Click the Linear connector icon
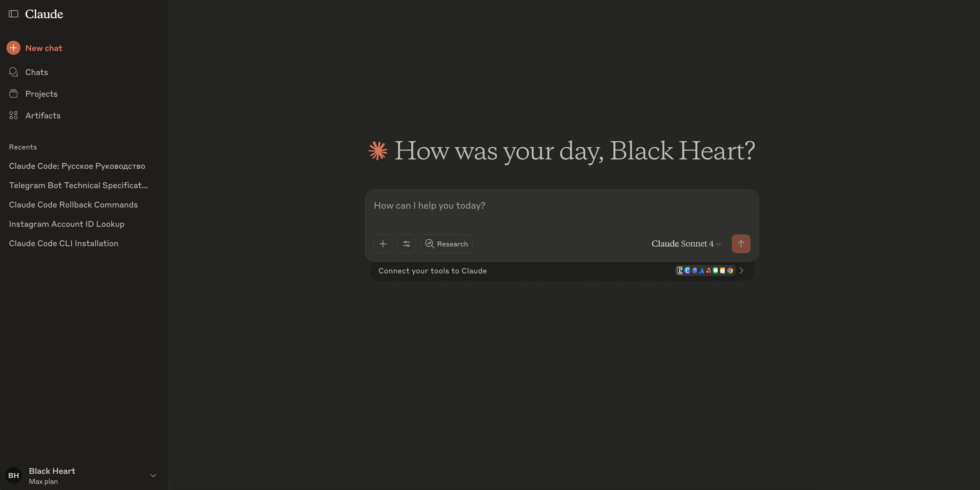Viewport: 980px width, 490px height. pyautogui.click(x=694, y=270)
